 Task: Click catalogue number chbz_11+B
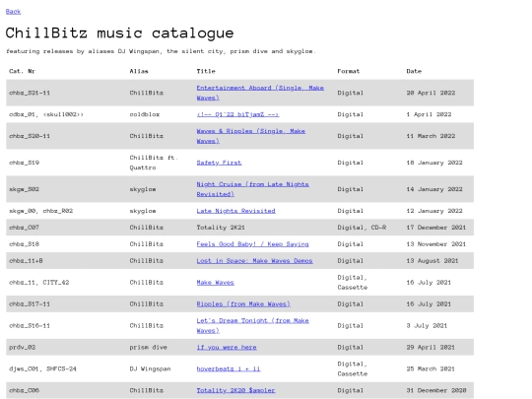click(x=26, y=260)
